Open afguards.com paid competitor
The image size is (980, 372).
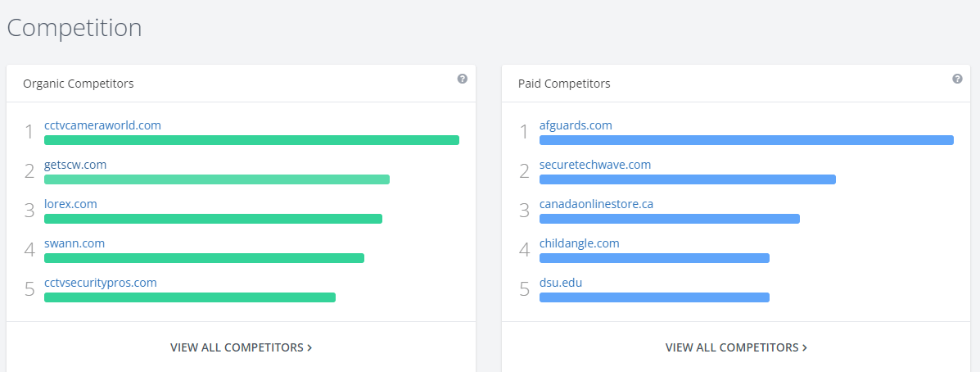click(x=576, y=125)
